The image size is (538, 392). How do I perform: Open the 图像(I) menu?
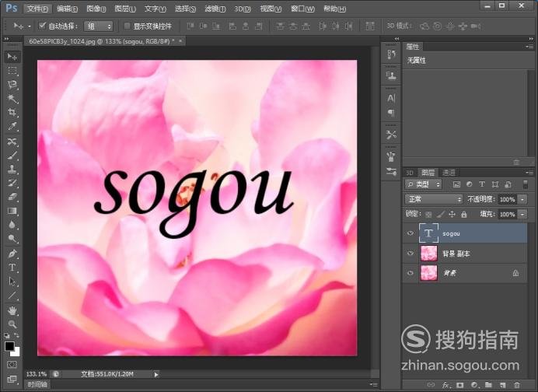coord(96,9)
